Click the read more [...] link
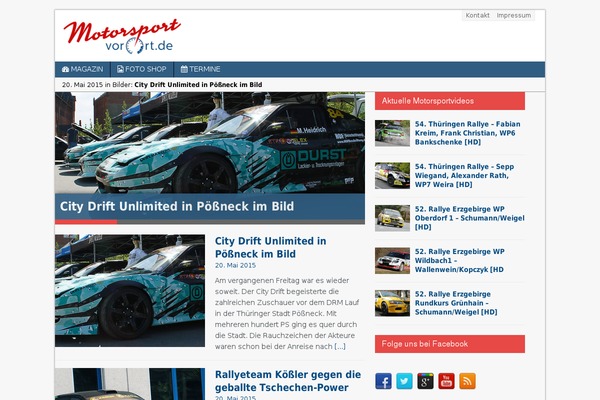The image size is (600, 400). [x=340, y=346]
